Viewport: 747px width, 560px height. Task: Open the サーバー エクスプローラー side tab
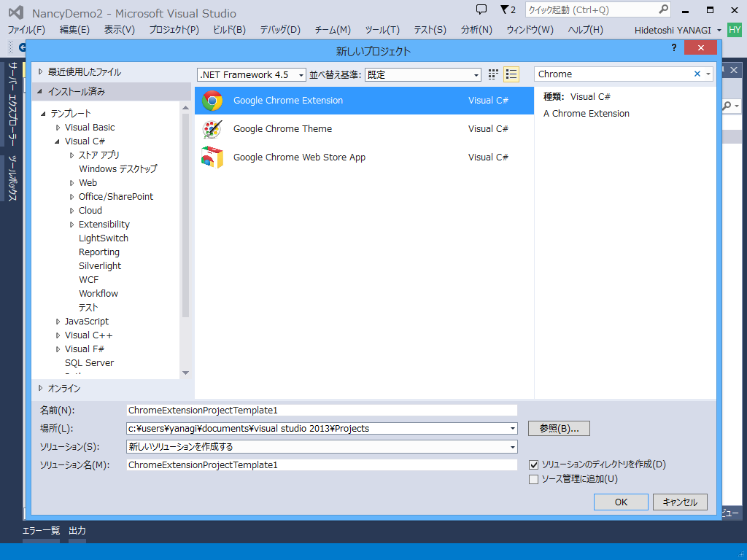13,104
